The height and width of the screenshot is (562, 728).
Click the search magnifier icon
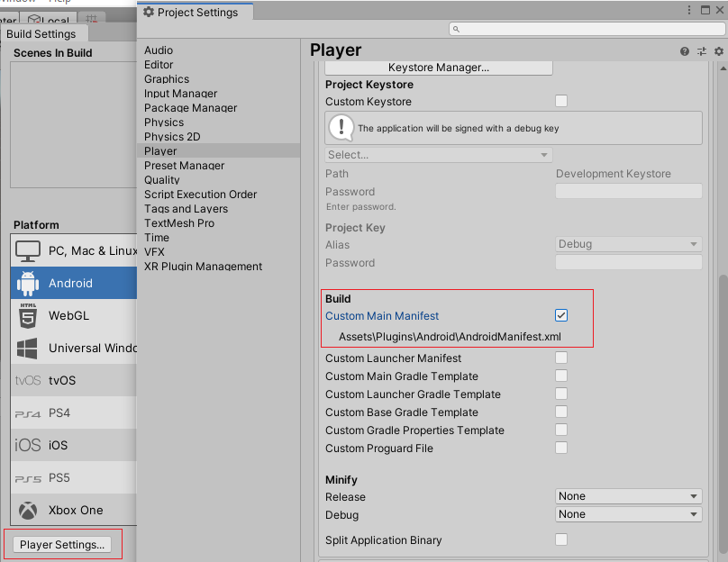[456, 29]
